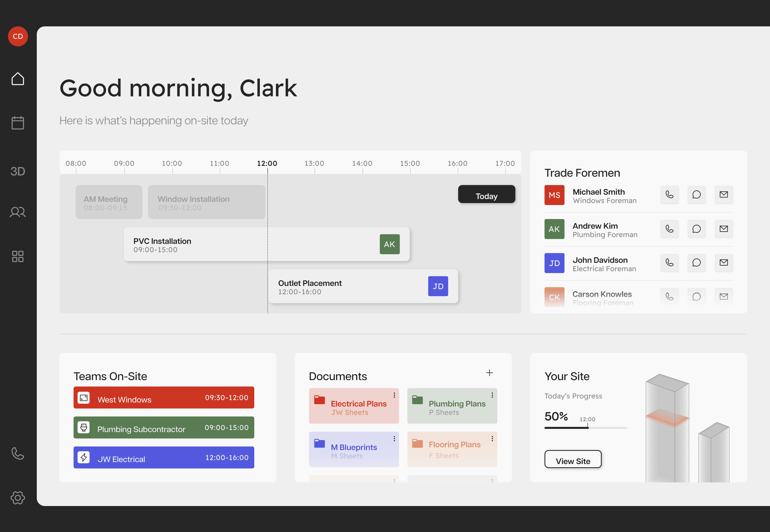Open the grid dashboard sidebar icon
Viewport: 770px width, 532px height.
point(18,256)
